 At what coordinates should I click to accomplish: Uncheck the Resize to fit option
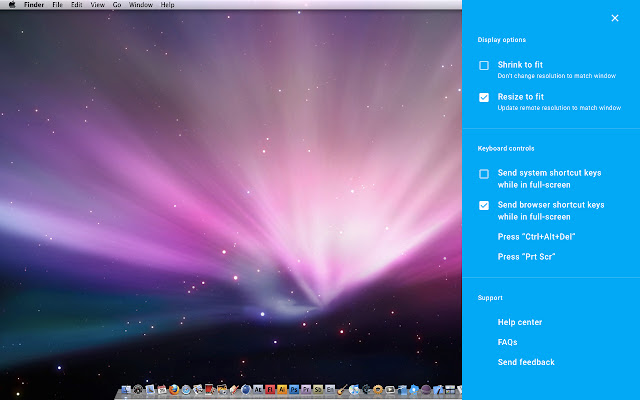point(484,98)
